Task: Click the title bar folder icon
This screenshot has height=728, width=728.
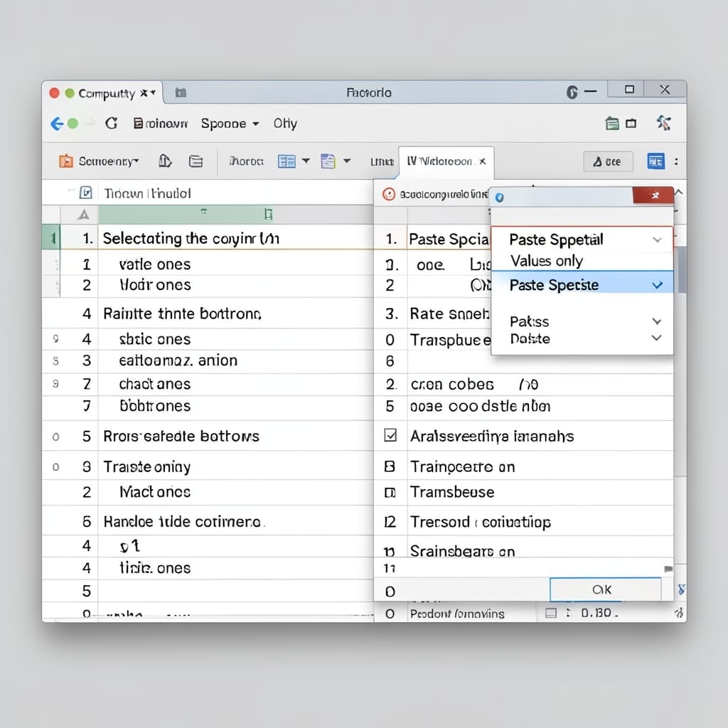Action: tap(181, 93)
